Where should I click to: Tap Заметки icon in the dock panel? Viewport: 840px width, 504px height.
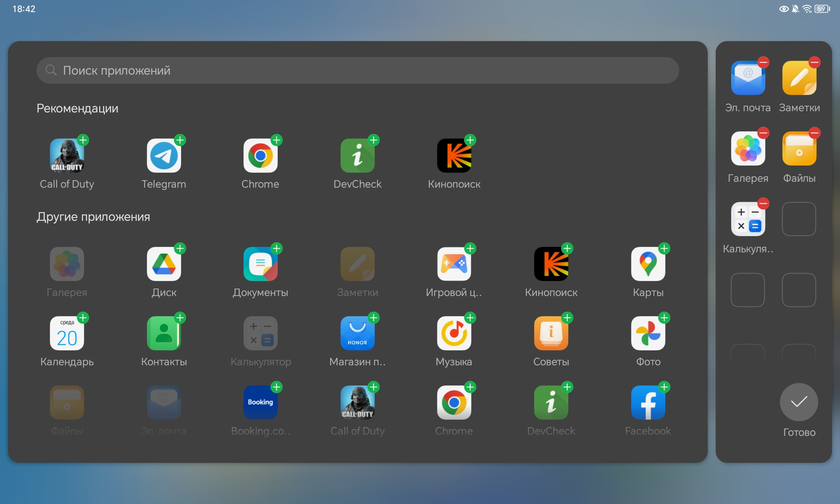[x=799, y=78]
